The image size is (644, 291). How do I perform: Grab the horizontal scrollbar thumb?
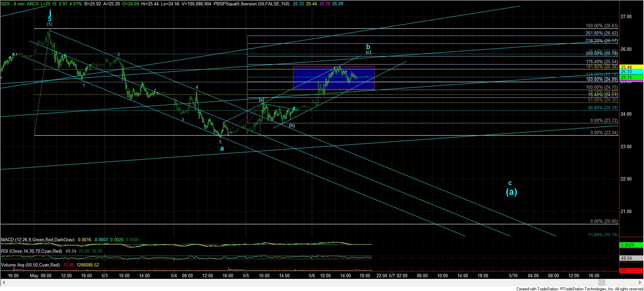(602, 283)
